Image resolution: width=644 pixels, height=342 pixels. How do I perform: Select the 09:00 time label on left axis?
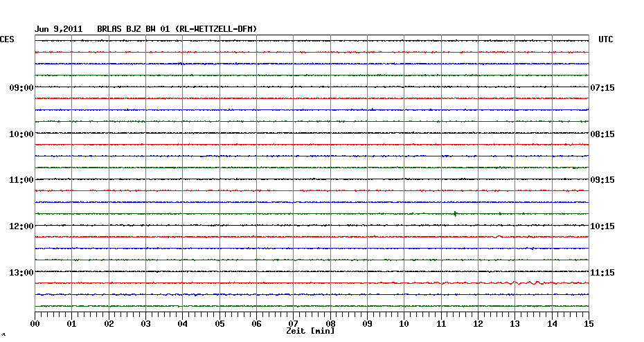[21, 88]
